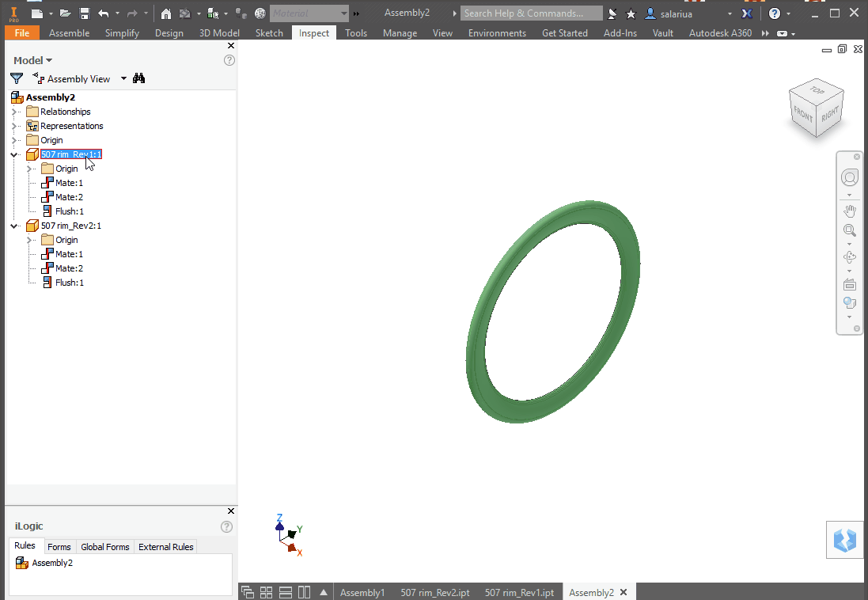Open the Assembly View dropdown
This screenshot has height=600, width=868.
(123, 78)
